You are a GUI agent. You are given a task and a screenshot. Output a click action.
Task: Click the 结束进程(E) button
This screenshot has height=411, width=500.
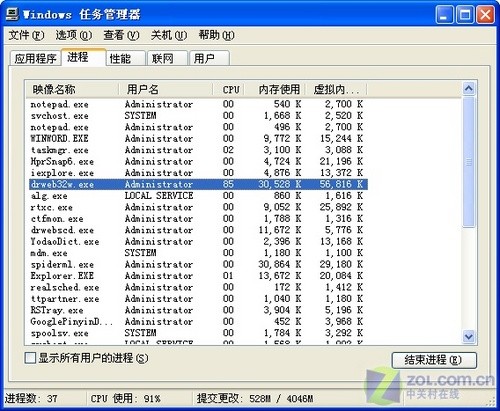tap(434, 360)
